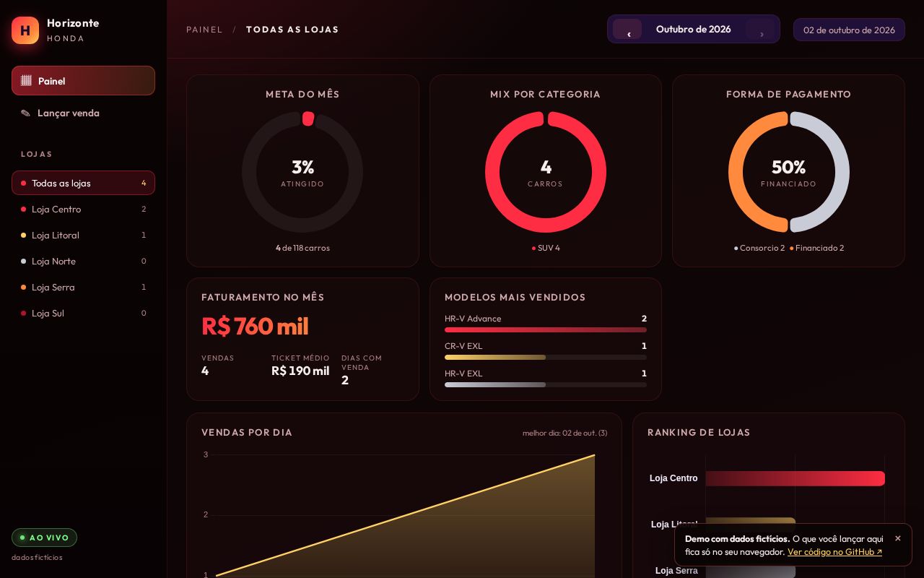The width and height of the screenshot is (924, 578).
Task: Open the Painel sidebar item
Action: 83,80
